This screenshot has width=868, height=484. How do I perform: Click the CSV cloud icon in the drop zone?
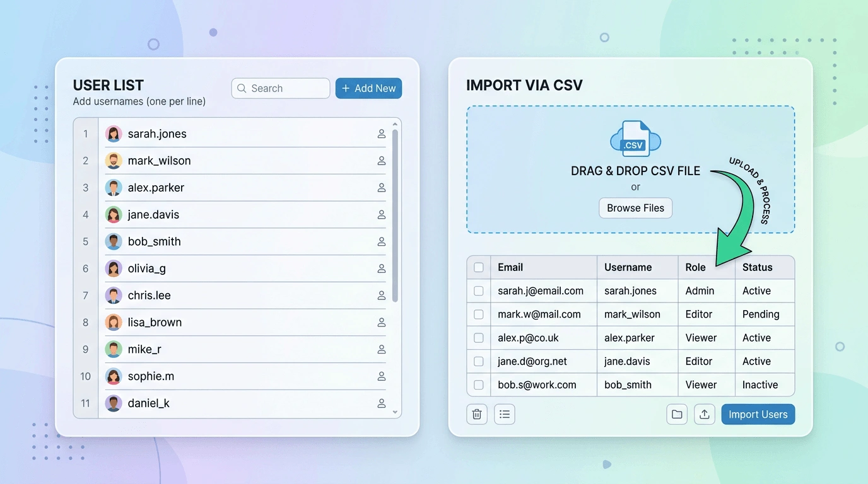[635, 139]
